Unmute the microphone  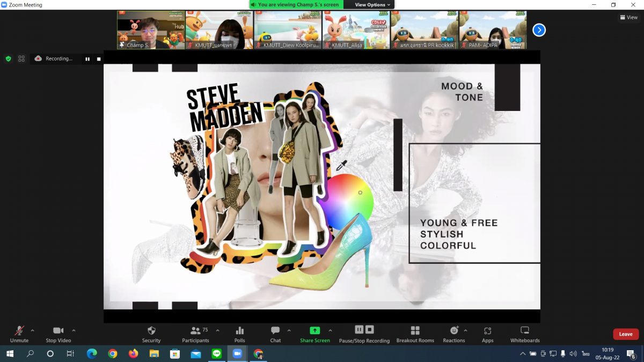19,334
